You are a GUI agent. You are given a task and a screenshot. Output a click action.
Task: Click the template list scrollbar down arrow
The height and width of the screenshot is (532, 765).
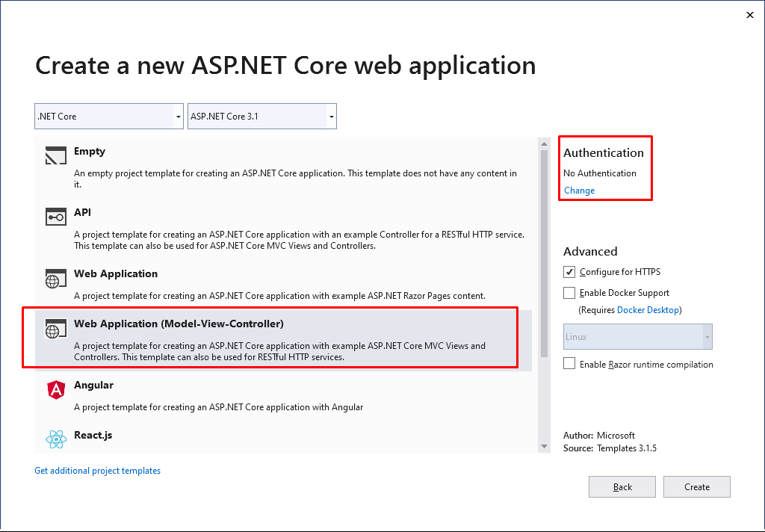(x=544, y=446)
